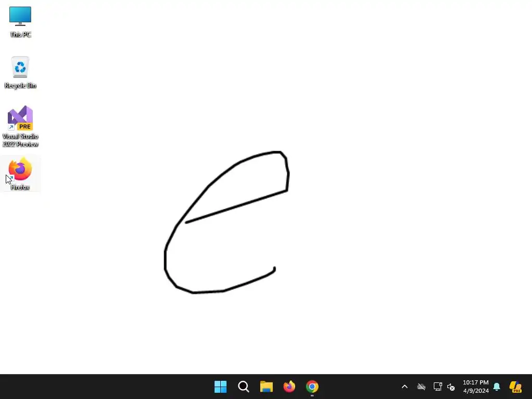Screen dimensions: 532x399
Task: Open the network status tray icon
Action: (437, 387)
